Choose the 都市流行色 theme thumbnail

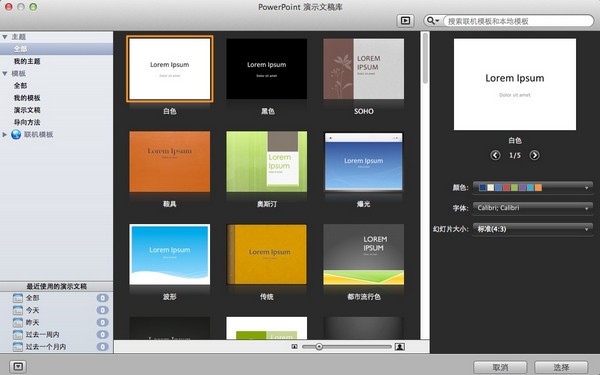(364, 254)
